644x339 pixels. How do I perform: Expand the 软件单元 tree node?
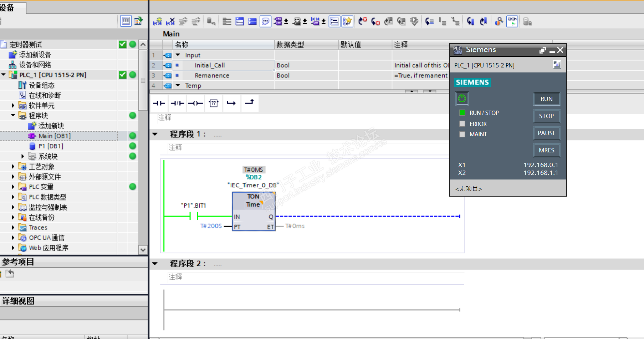coord(13,105)
